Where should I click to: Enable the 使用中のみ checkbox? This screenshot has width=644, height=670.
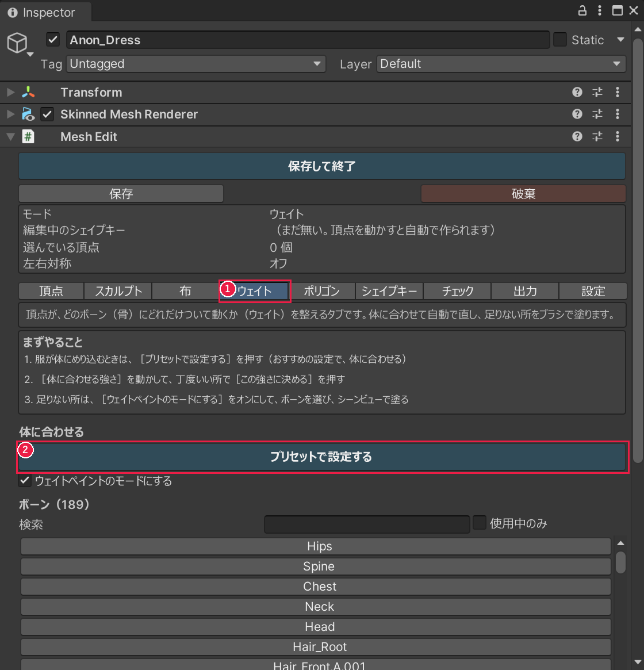(x=480, y=523)
